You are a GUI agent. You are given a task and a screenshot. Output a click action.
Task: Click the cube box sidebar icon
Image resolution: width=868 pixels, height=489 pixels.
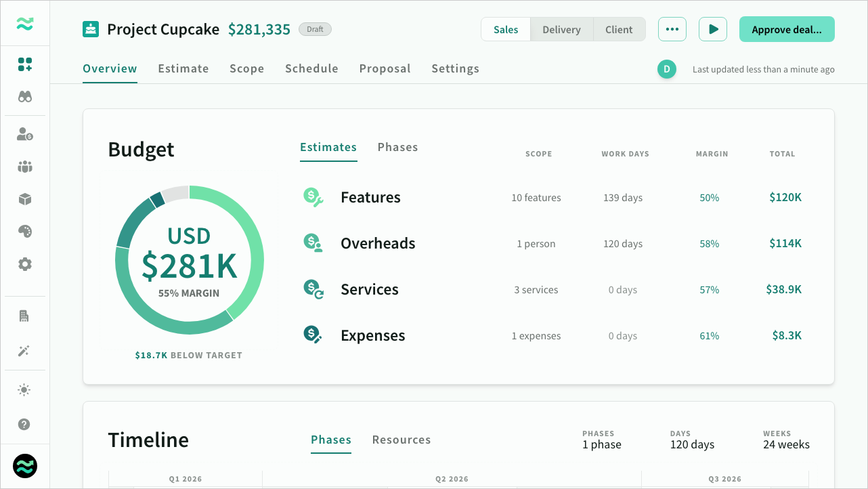(x=25, y=199)
